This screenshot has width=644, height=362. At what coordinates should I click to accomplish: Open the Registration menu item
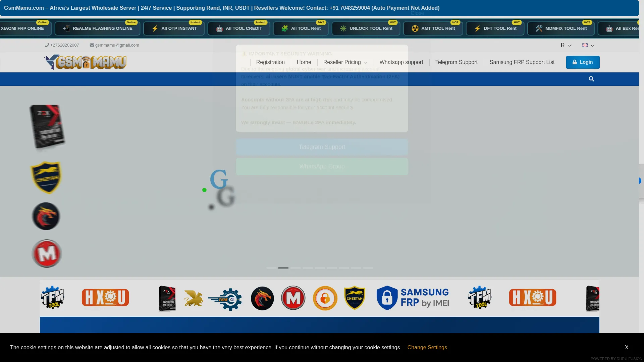coord(270,62)
